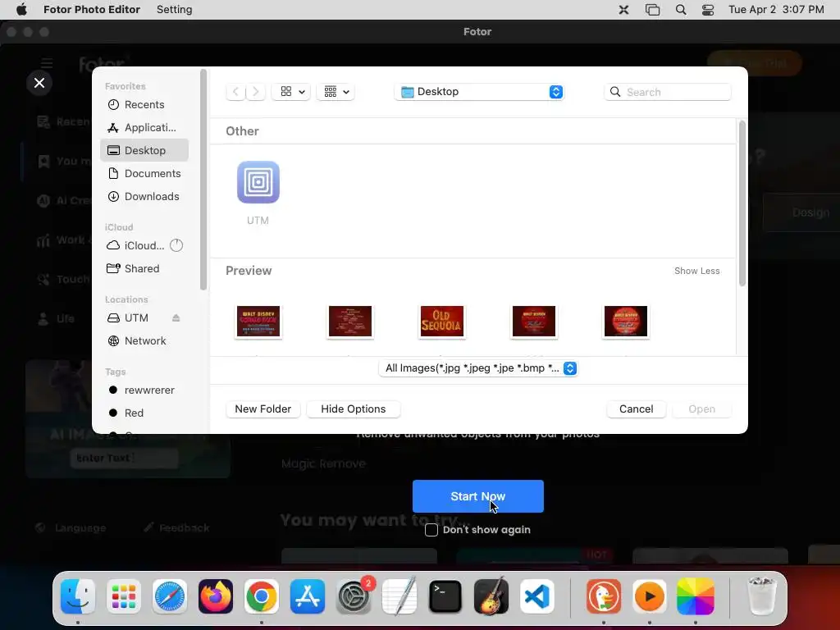Open the Setting menu
The height and width of the screenshot is (630, 840).
[174, 9]
